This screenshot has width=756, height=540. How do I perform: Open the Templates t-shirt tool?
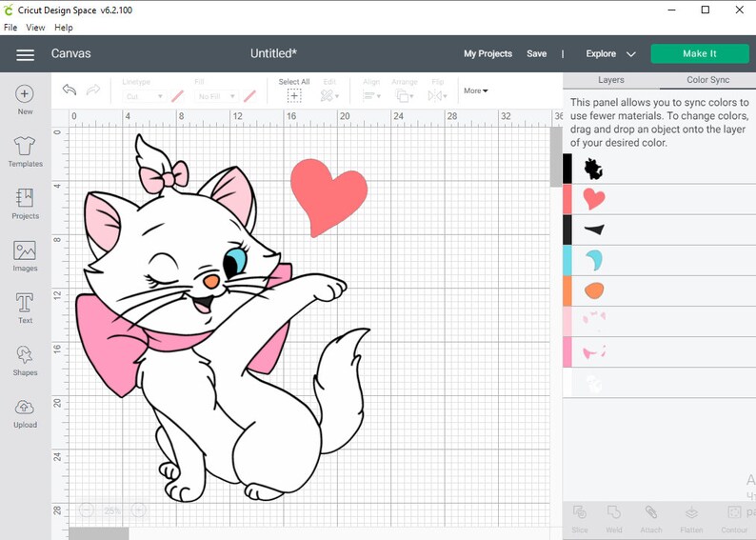(x=25, y=151)
